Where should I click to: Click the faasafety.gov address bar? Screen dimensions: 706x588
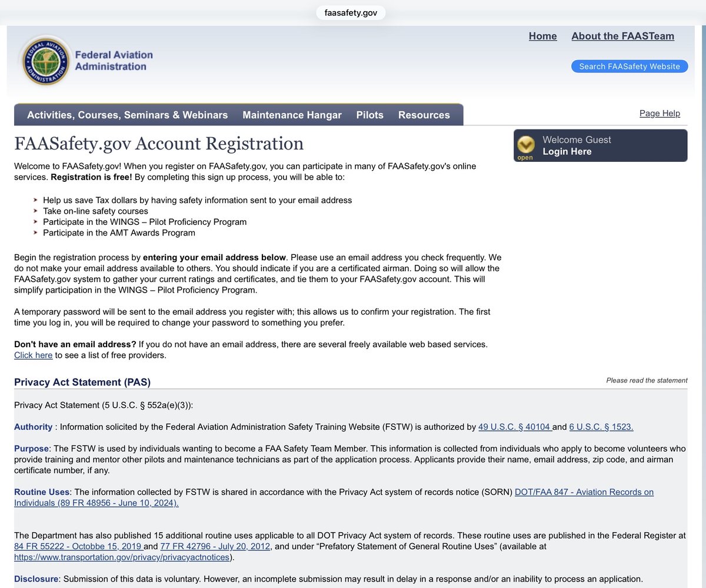pyautogui.click(x=351, y=12)
